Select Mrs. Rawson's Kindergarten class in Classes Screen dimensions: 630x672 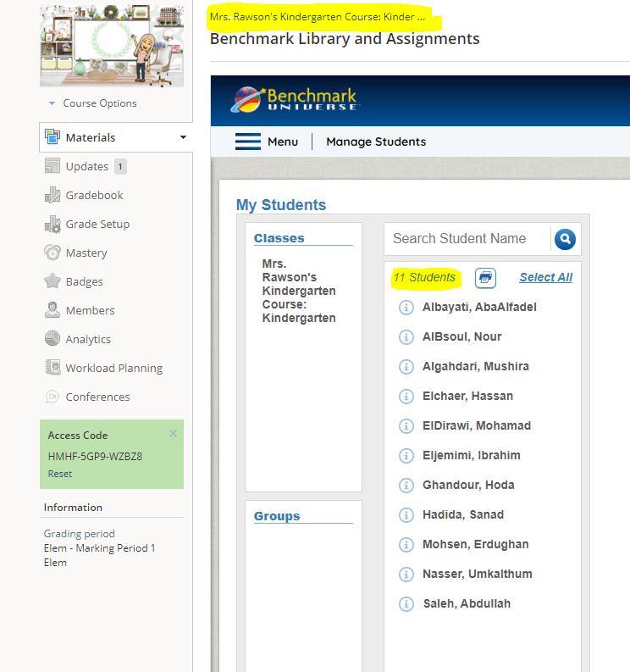click(299, 291)
